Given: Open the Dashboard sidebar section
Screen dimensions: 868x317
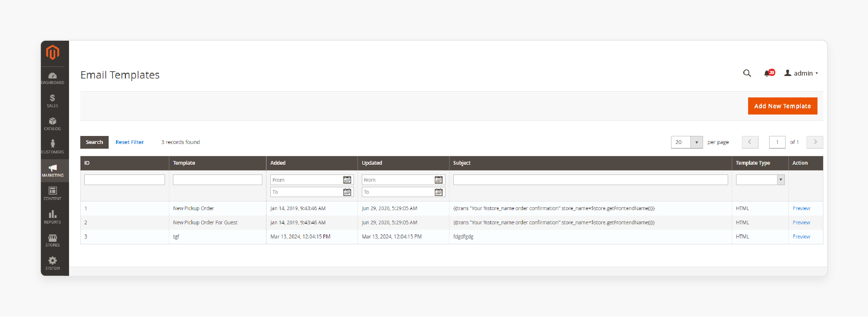Looking at the screenshot, I should (53, 79).
